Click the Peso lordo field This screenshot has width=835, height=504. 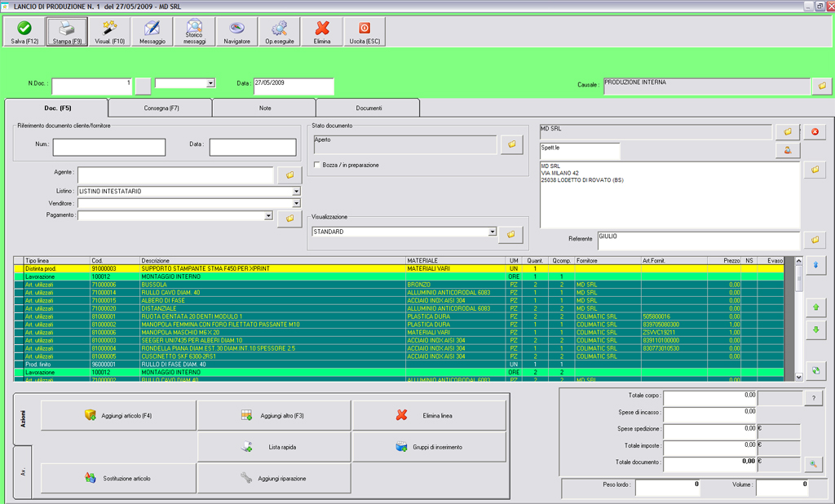667,487
